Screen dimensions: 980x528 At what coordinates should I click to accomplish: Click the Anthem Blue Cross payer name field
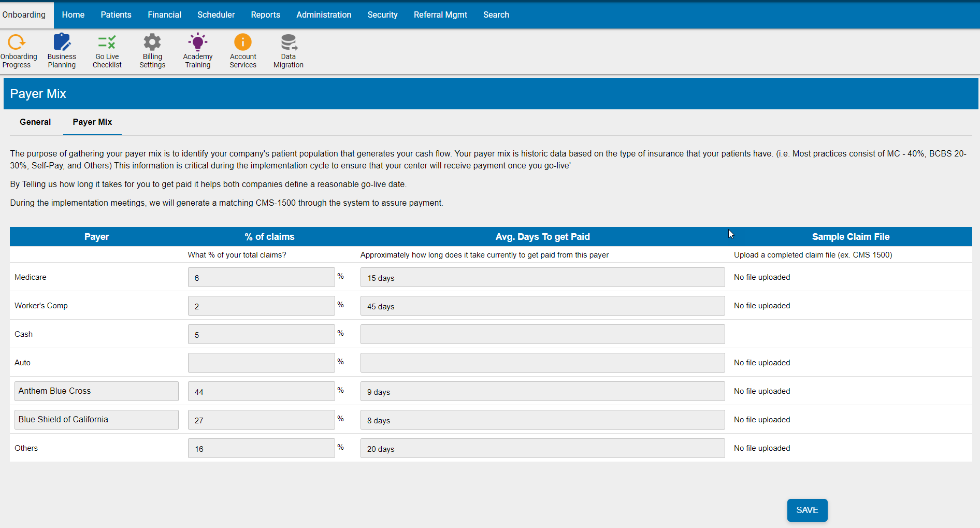coord(96,391)
